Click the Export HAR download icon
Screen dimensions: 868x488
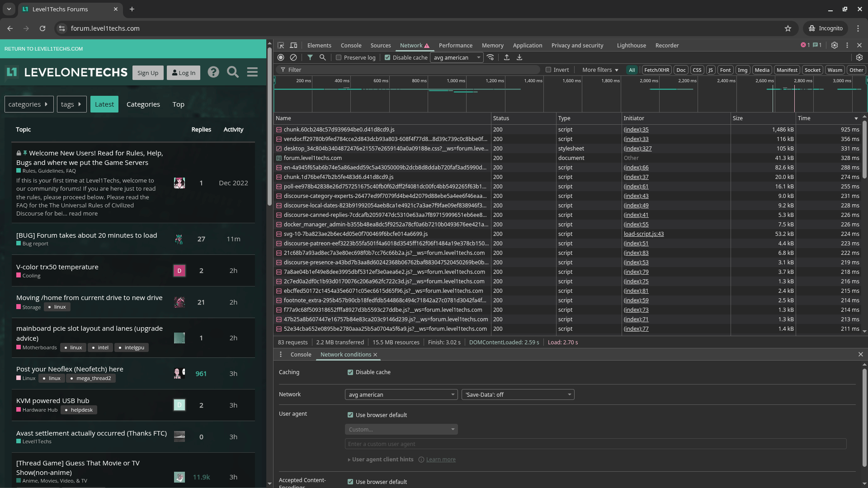(x=519, y=57)
